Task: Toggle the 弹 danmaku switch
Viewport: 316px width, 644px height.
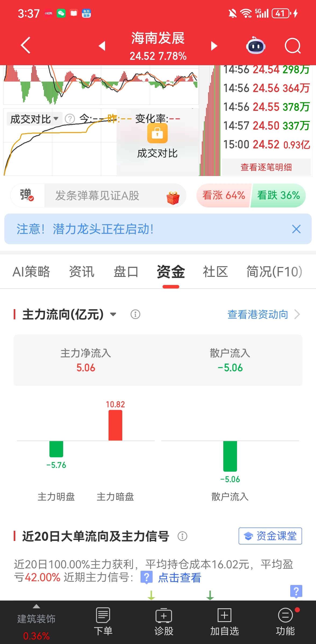Action: click(27, 195)
